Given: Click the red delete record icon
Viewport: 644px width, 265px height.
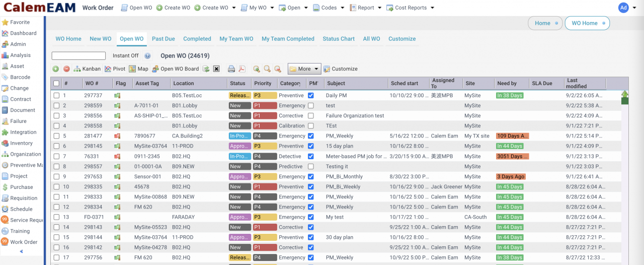Looking at the screenshot, I should [66, 69].
